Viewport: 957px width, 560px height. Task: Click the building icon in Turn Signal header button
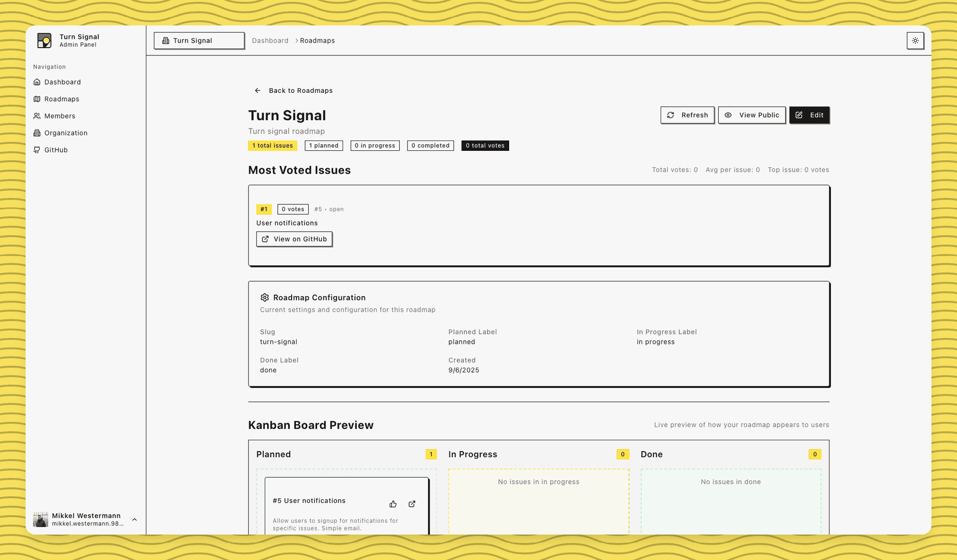pyautogui.click(x=165, y=40)
